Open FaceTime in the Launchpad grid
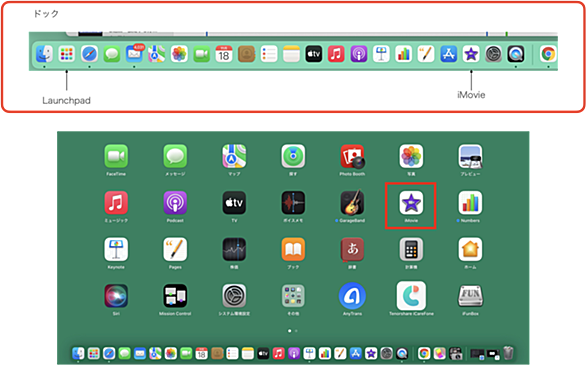This screenshot has width=586, height=392. tap(116, 156)
